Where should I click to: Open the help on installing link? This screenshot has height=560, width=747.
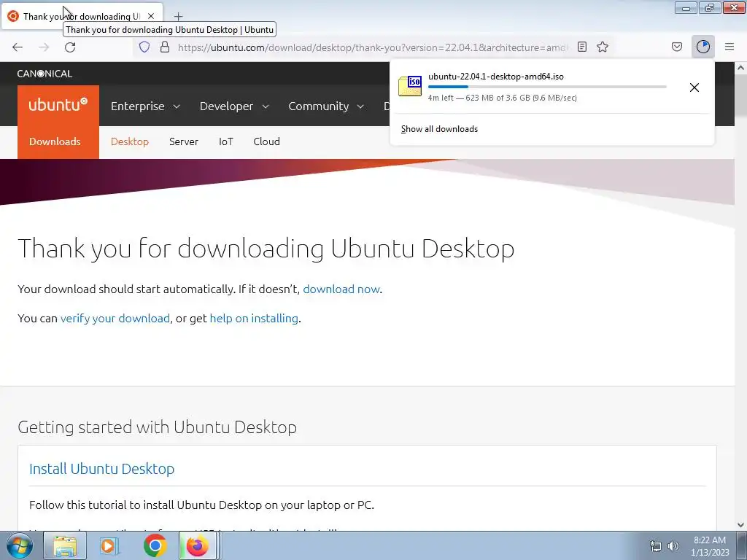pyautogui.click(x=254, y=318)
